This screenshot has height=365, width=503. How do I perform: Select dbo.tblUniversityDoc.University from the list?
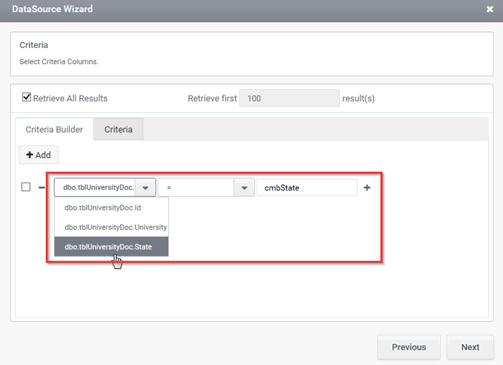[111, 227]
